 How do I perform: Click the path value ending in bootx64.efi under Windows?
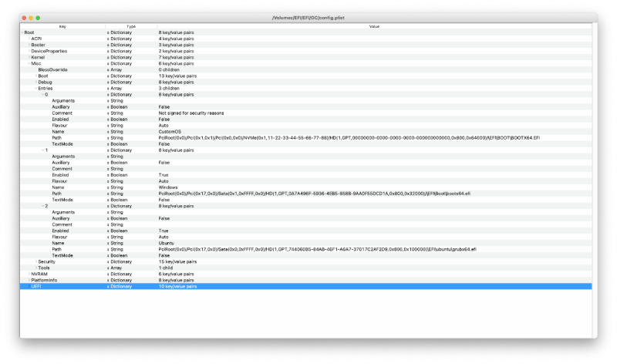point(315,194)
